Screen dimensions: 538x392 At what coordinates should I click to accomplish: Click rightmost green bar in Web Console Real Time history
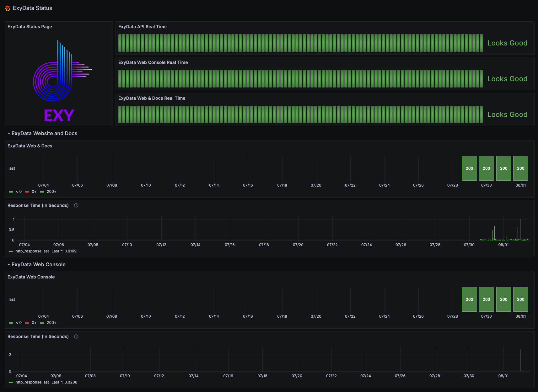click(x=482, y=79)
